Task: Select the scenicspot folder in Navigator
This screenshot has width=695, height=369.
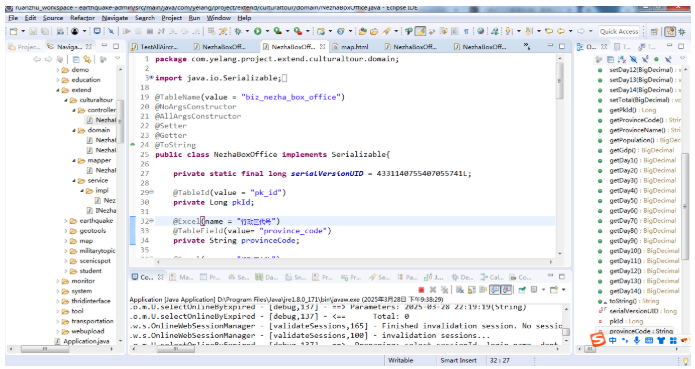Action: 90,261
